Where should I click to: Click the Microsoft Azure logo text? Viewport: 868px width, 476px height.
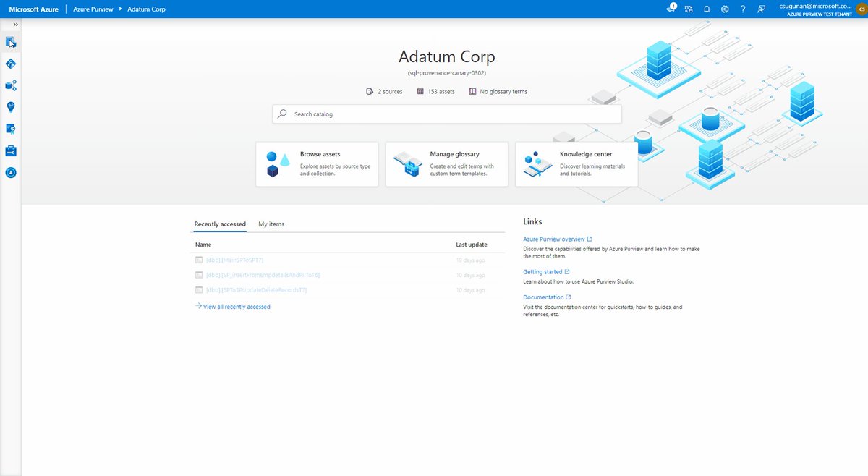tap(33, 9)
